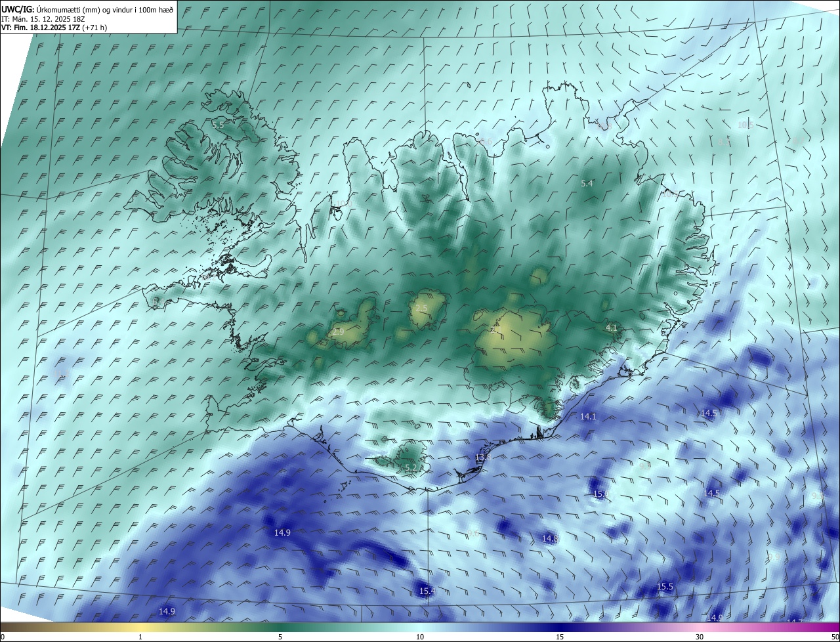Click the 50 tick label on the color scale

tap(835, 637)
